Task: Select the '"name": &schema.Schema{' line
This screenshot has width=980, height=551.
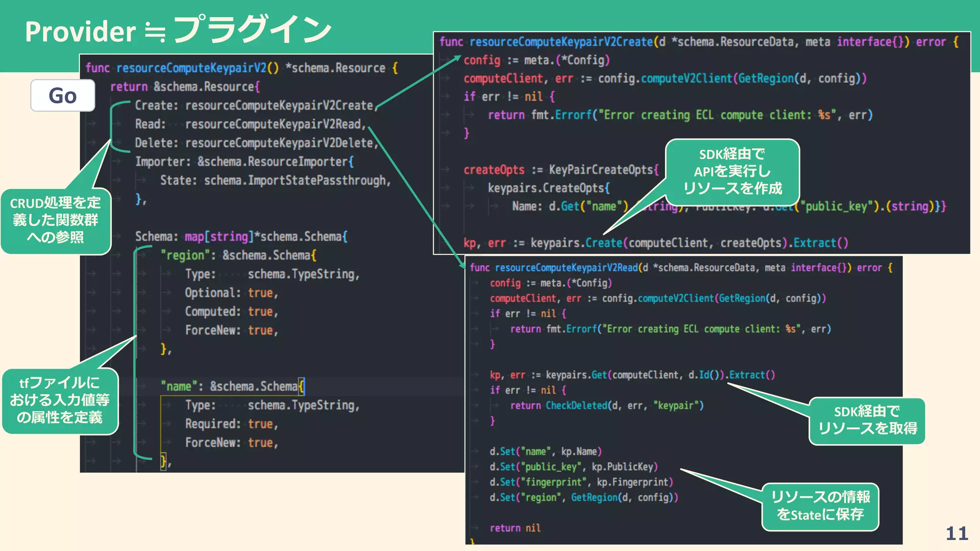Action: pos(233,386)
